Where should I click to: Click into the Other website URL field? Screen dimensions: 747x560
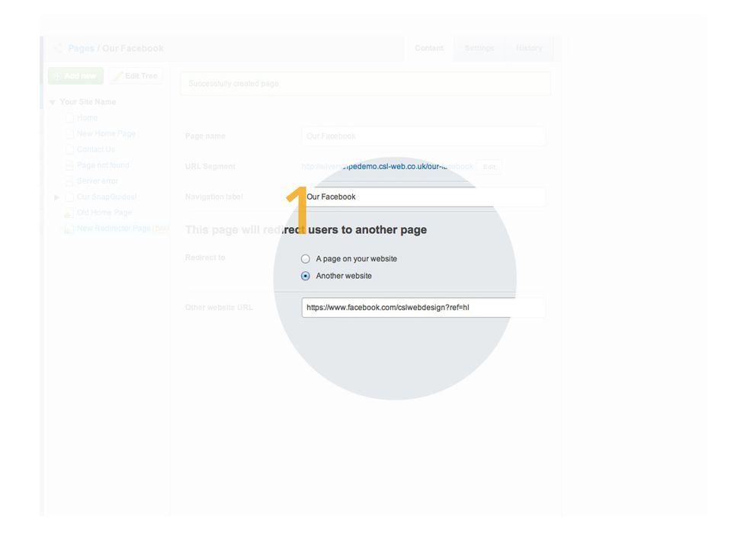coord(424,308)
